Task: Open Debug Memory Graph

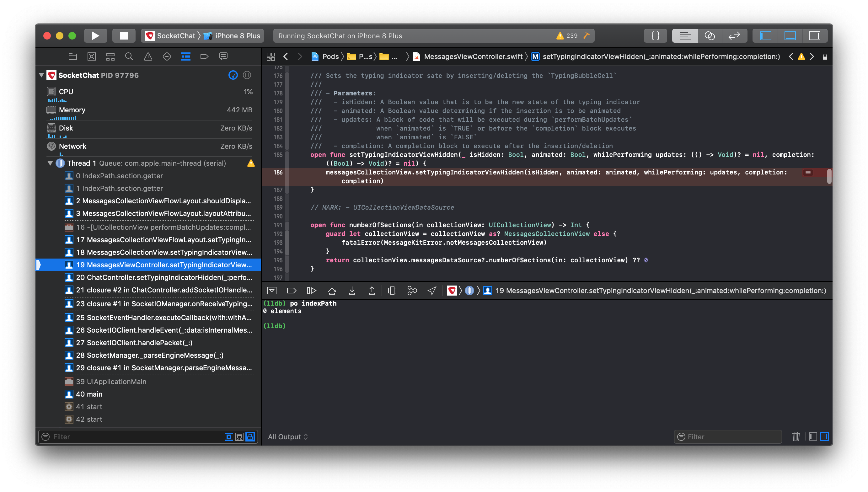Action: pyautogui.click(x=412, y=291)
